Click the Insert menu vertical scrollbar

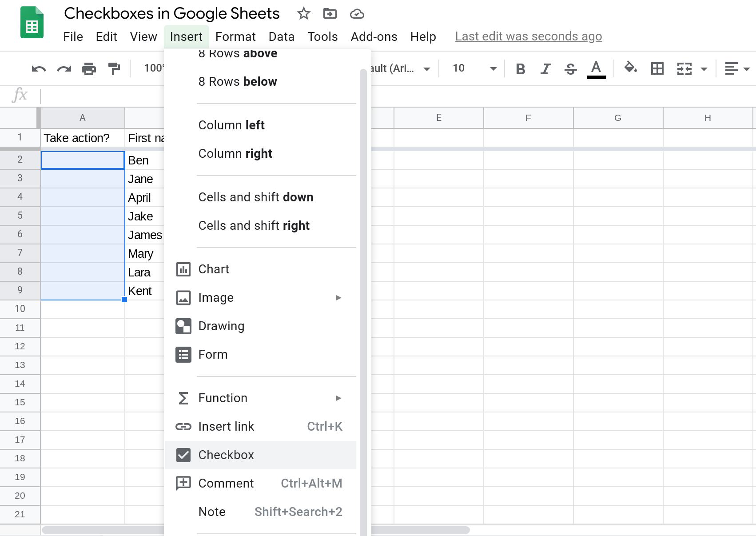click(x=363, y=302)
